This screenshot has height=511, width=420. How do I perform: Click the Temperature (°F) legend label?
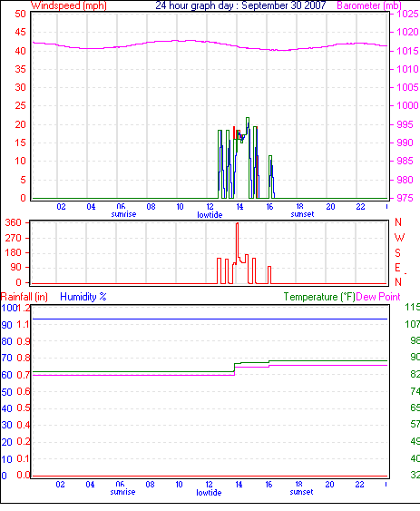pyautogui.click(x=319, y=297)
